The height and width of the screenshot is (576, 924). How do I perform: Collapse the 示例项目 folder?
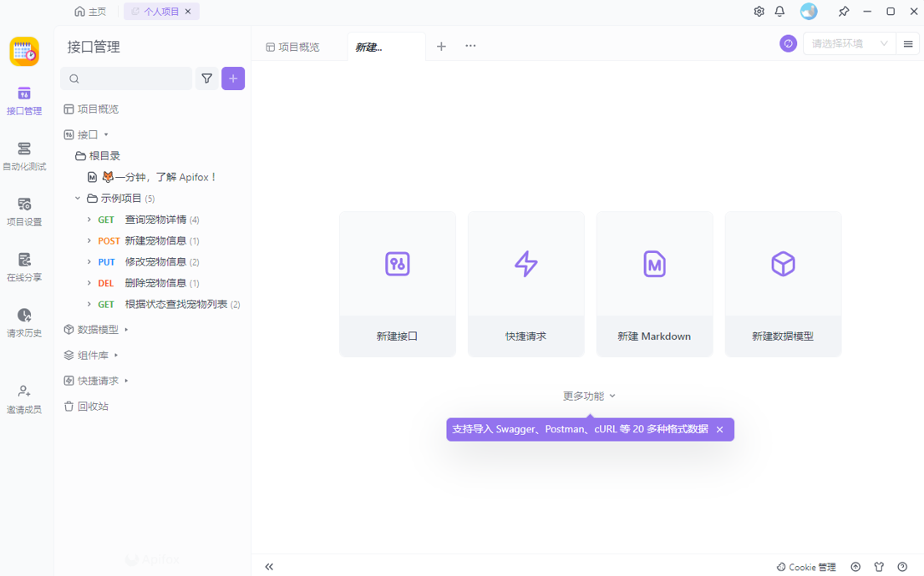78,199
